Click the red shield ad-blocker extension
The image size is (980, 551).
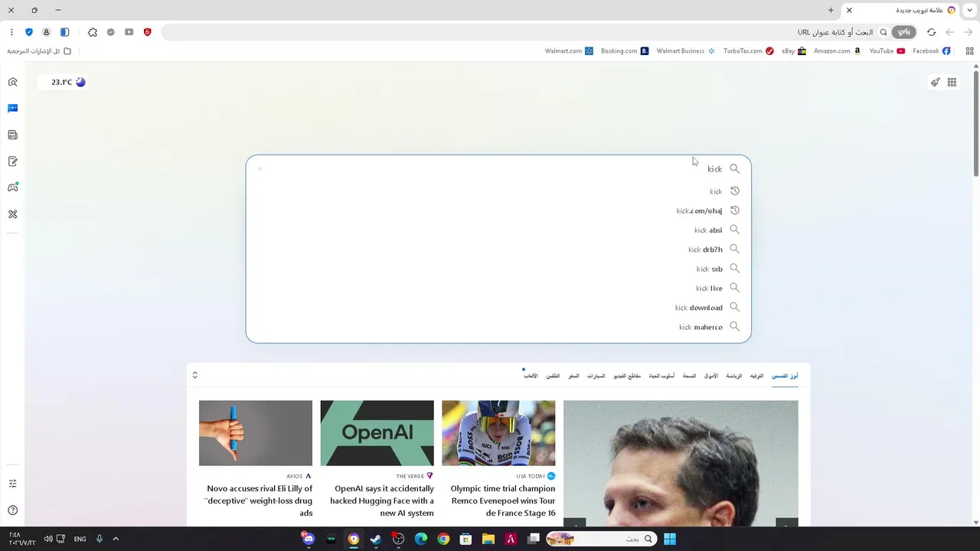(x=147, y=32)
